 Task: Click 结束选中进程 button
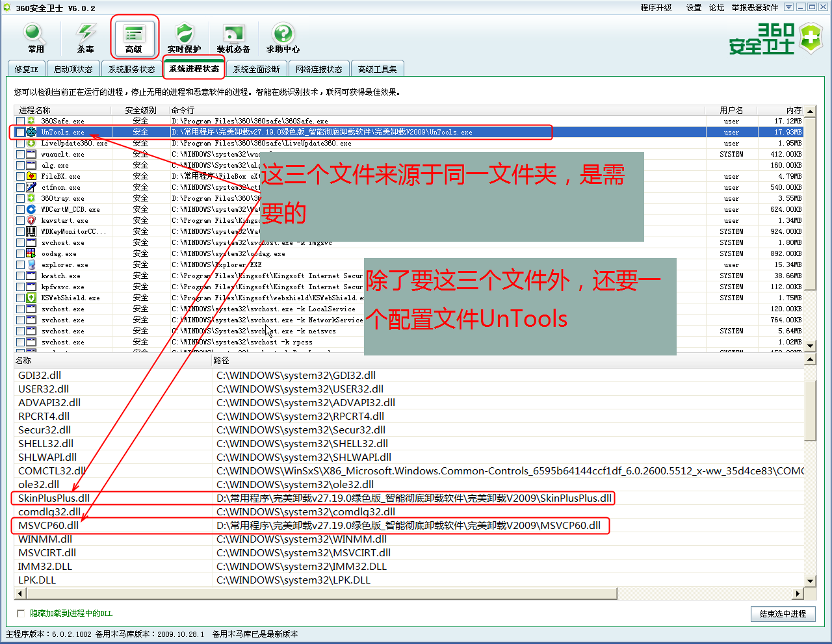click(x=783, y=613)
